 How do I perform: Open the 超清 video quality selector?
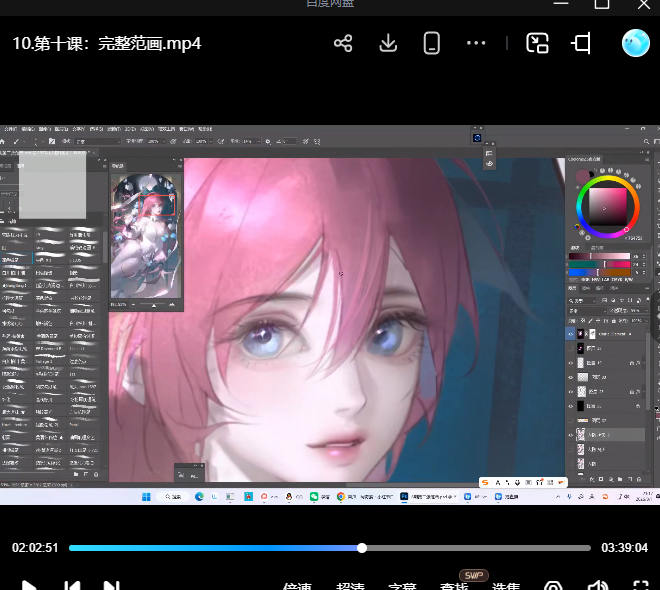pos(350,586)
